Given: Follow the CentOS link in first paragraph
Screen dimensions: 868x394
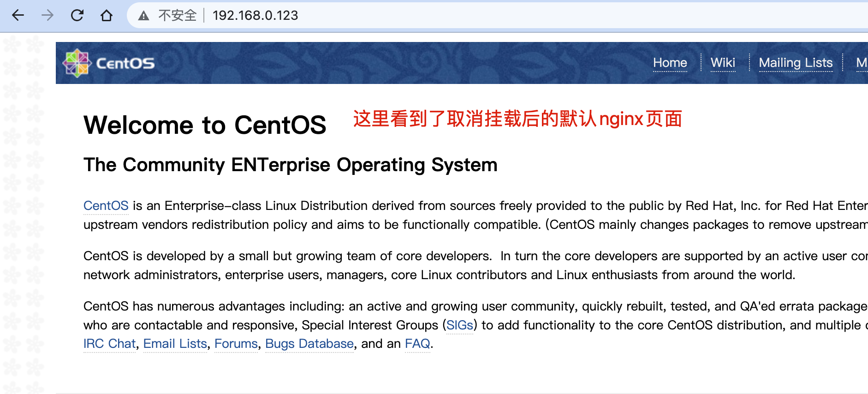Looking at the screenshot, I should click(106, 206).
